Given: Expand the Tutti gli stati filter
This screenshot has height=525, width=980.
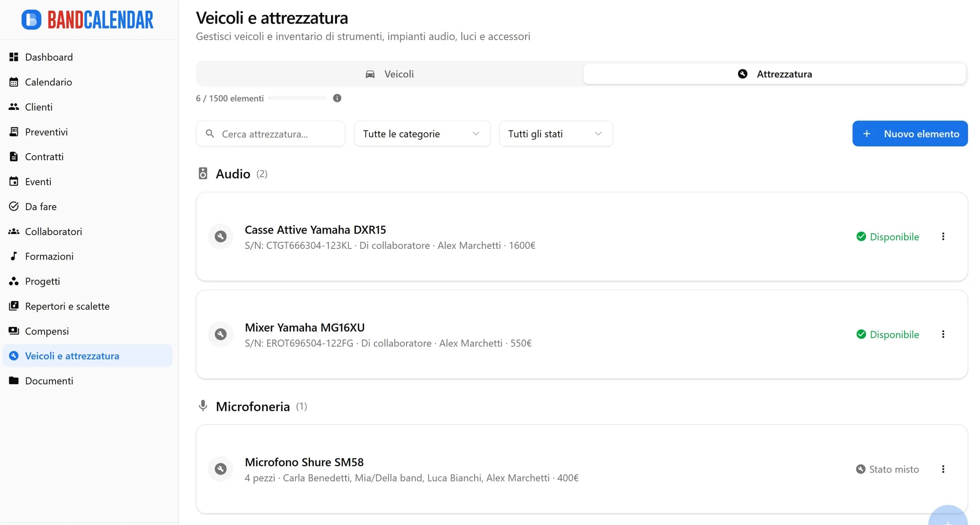Looking at the screenshot, I should [555, 134].
